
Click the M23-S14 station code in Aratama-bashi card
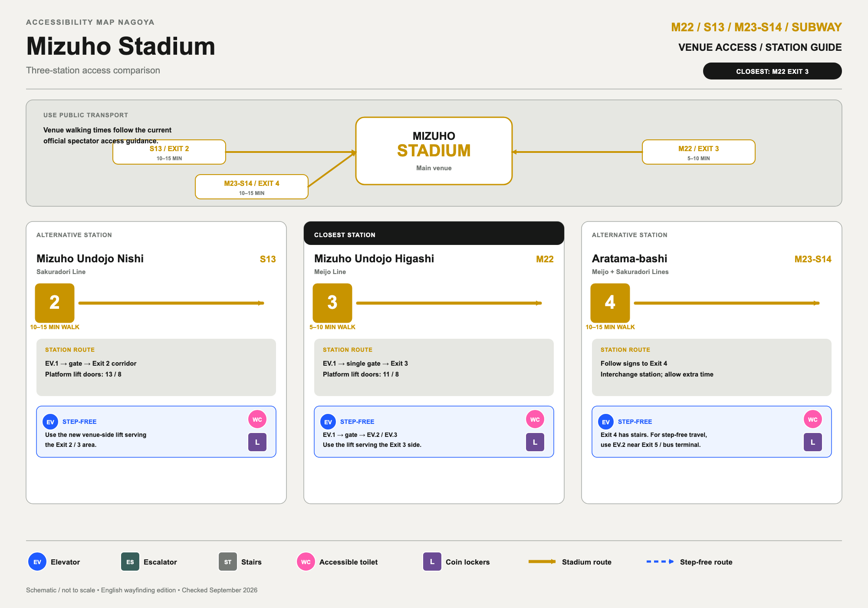point(813,259)
